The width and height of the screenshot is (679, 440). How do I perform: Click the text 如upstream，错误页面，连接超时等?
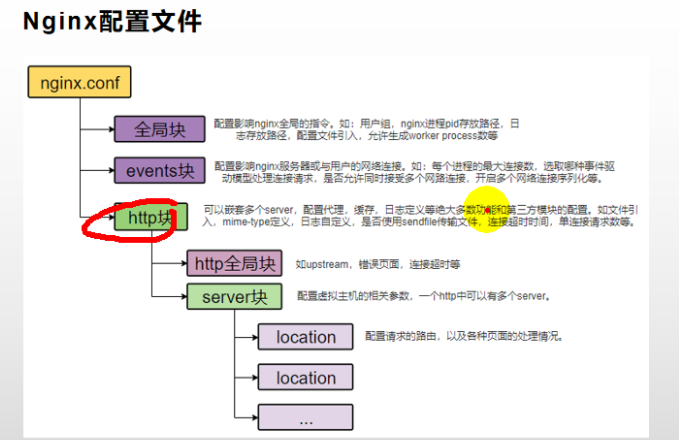coord(378,264)
